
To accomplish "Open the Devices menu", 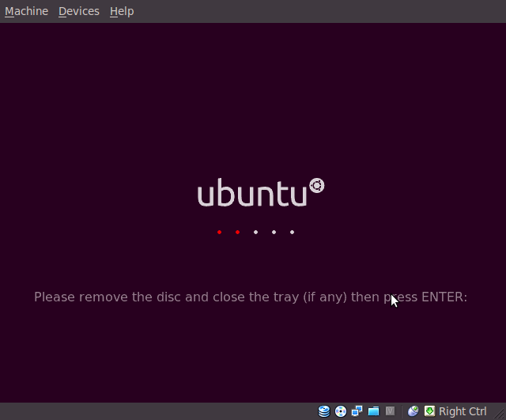I will (79, 11).
